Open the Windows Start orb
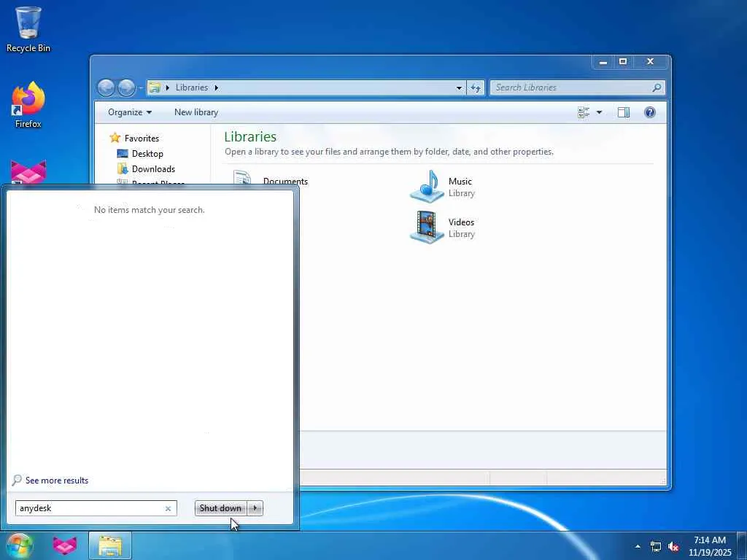Image resolution: width=747 pixels, height=560 pixels. coord(19,545)
